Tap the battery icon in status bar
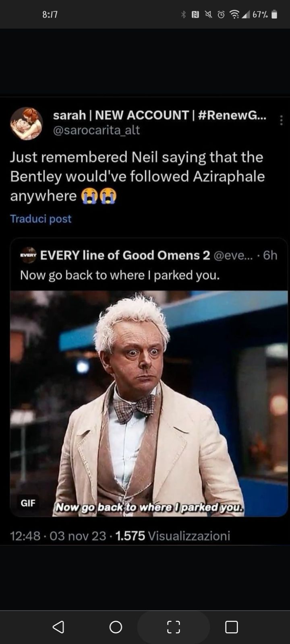The height and width of the screenshot is (644, 290). point(274,14)
